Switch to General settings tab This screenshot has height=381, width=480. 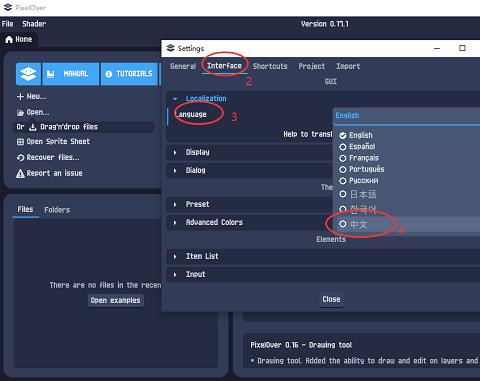(x=183, y=66)
